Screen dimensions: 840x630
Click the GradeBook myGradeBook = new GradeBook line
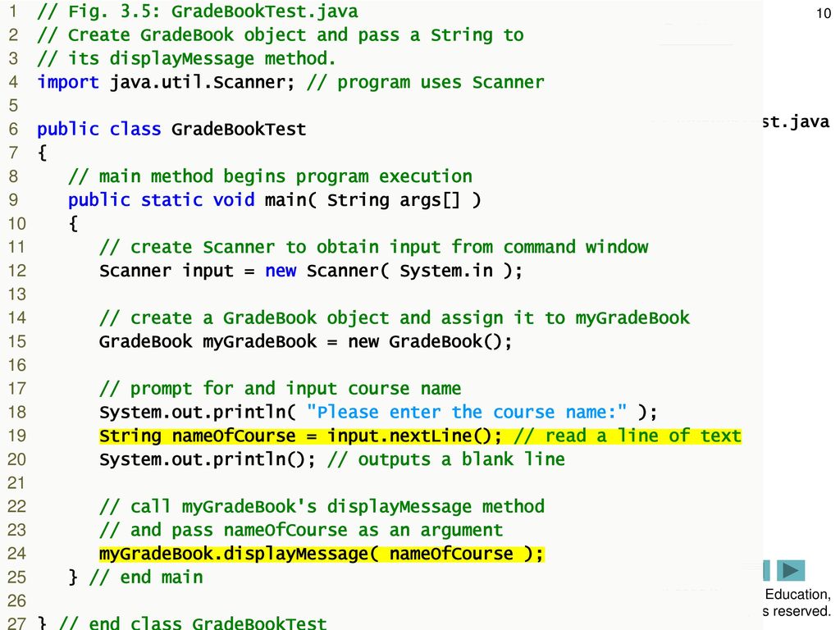click(x=305, y=341)
